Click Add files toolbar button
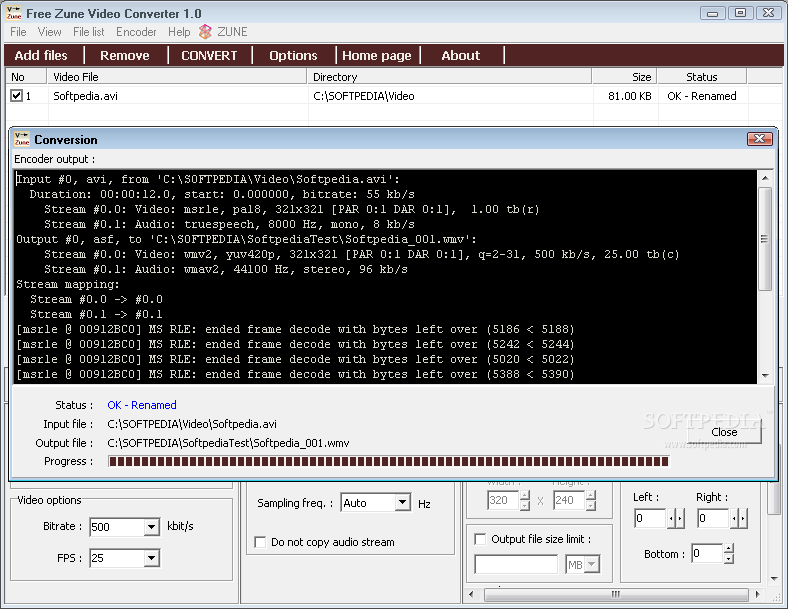 [41, 55]
